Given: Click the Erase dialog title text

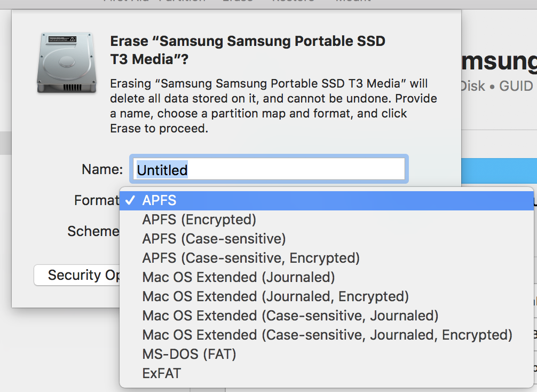Looking at the screenshot, I should click(248, 50).
